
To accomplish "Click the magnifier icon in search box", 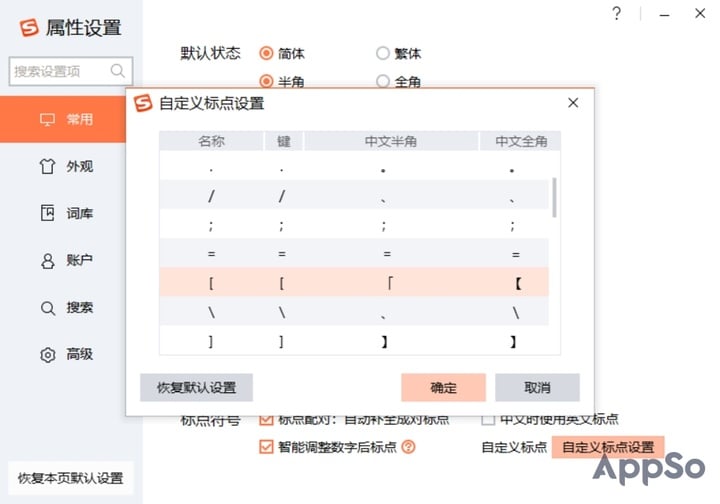I will (x=118, y=71).
